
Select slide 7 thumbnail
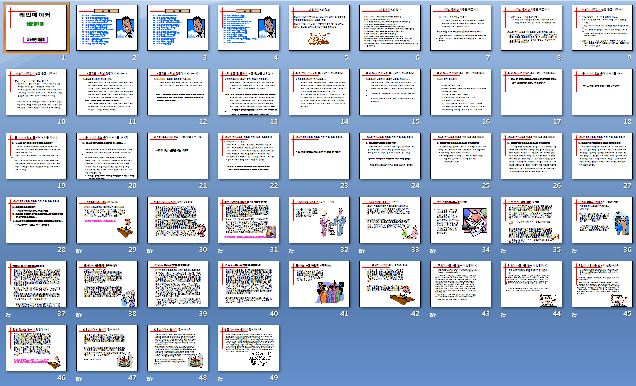[461, 28]
